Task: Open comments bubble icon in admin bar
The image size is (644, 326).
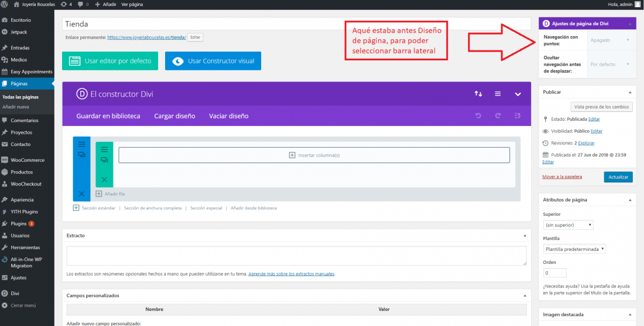Action: tap(83, 4)
